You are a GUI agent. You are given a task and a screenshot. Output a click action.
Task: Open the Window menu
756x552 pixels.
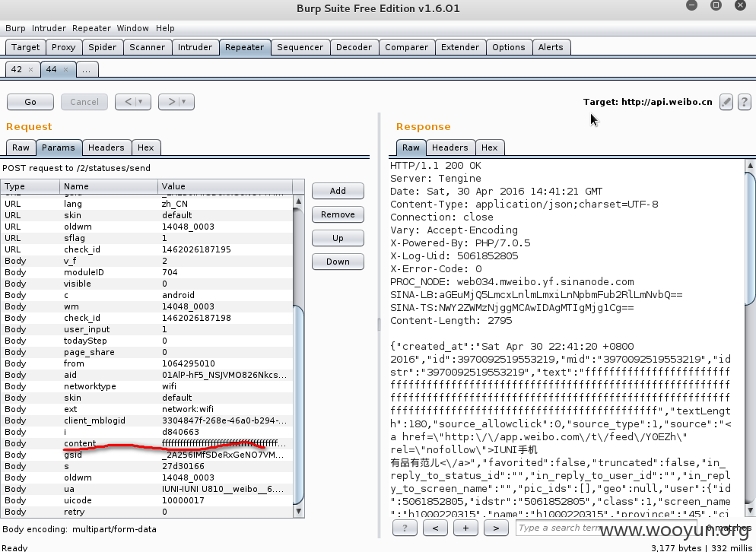pyautogui.click(x=132, y=28)
